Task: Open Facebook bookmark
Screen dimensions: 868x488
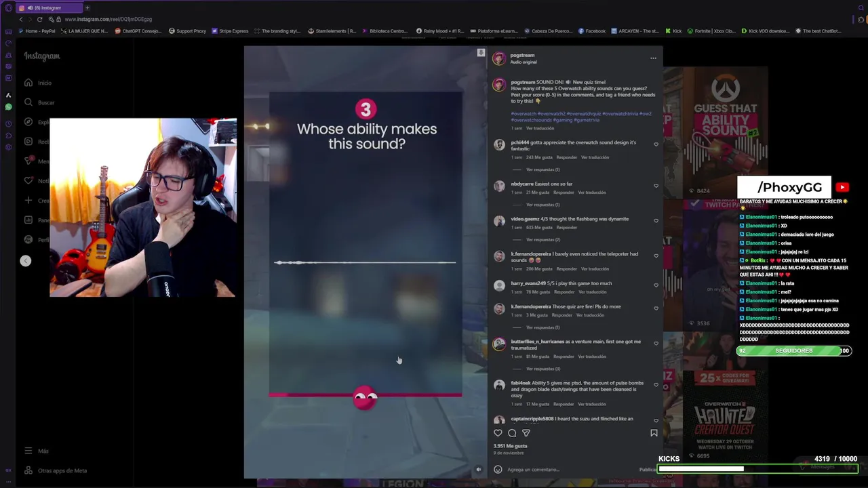Action: tap(592, 31)
